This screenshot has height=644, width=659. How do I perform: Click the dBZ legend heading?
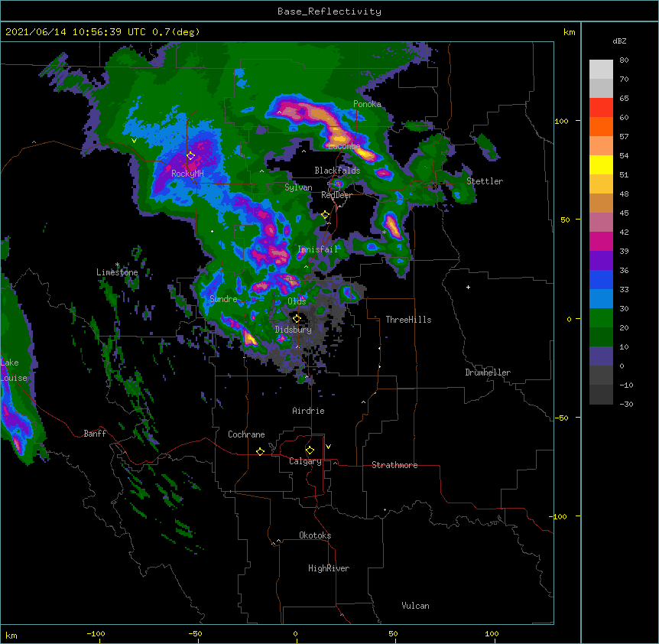(619, 41)
